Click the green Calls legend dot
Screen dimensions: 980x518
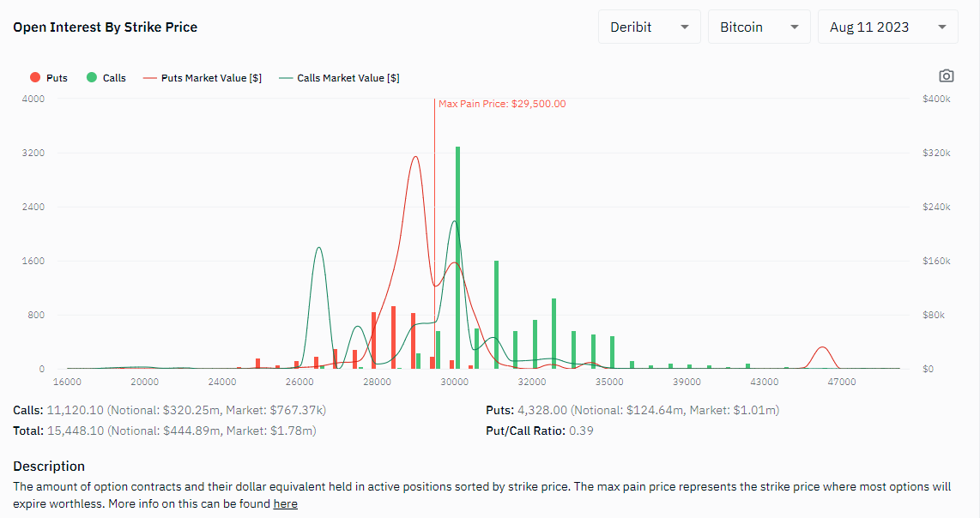92,77
